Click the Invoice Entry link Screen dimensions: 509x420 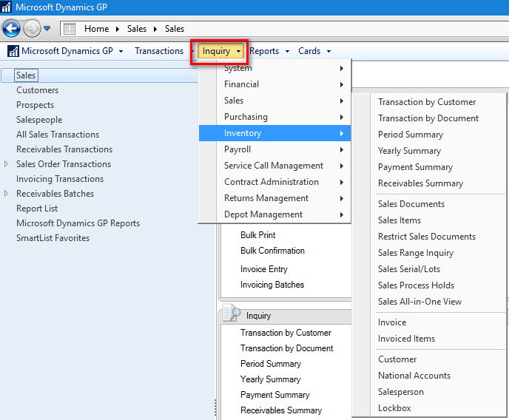click(264, 269)
